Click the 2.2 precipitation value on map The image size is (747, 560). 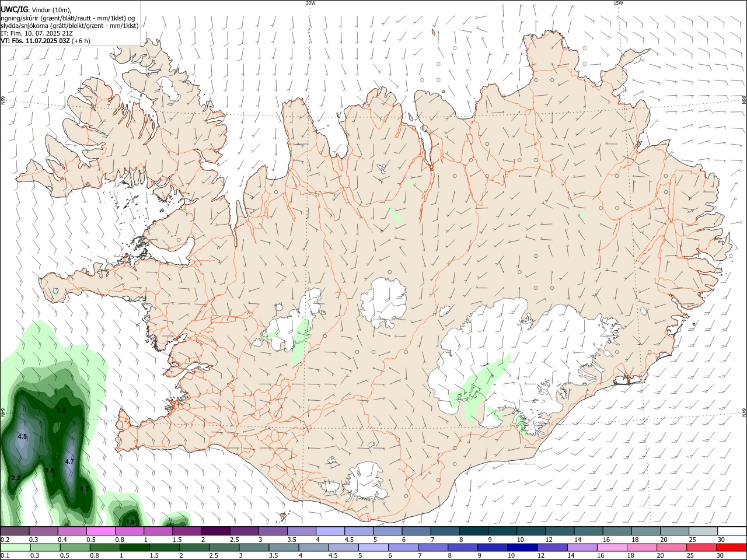(x=16, y=478)
